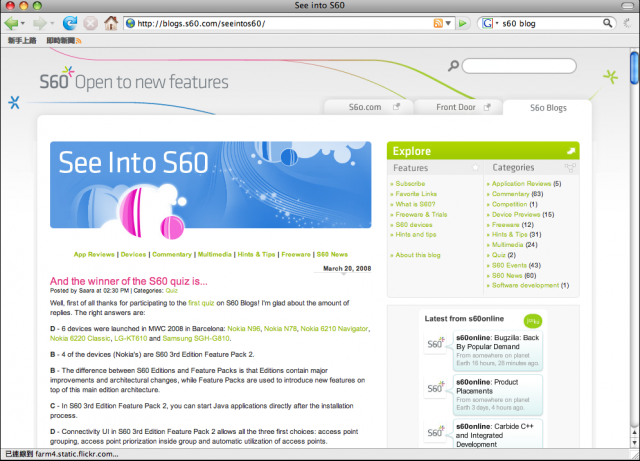Click the Features star icon
Screen dimensions: 640x461
point(475,167)
